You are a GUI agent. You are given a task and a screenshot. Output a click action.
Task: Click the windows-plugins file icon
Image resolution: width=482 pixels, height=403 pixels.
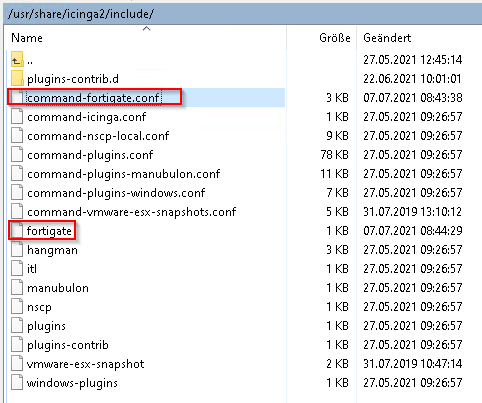tap(17, 383)
